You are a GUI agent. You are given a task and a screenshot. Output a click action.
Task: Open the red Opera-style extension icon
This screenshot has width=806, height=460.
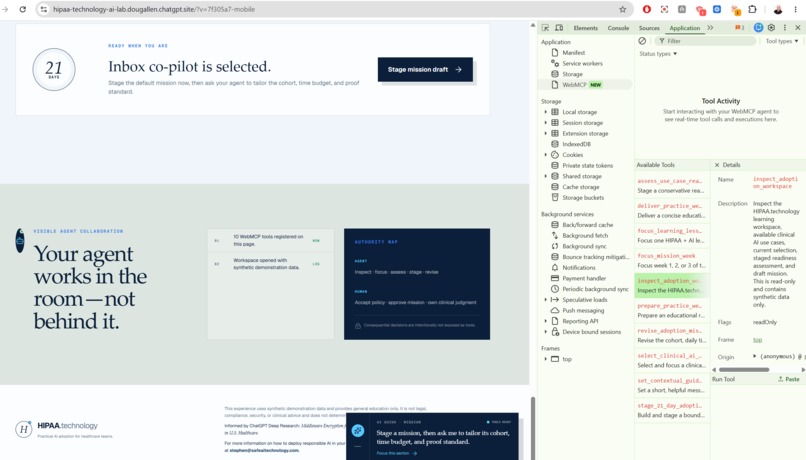click(647, 9)
